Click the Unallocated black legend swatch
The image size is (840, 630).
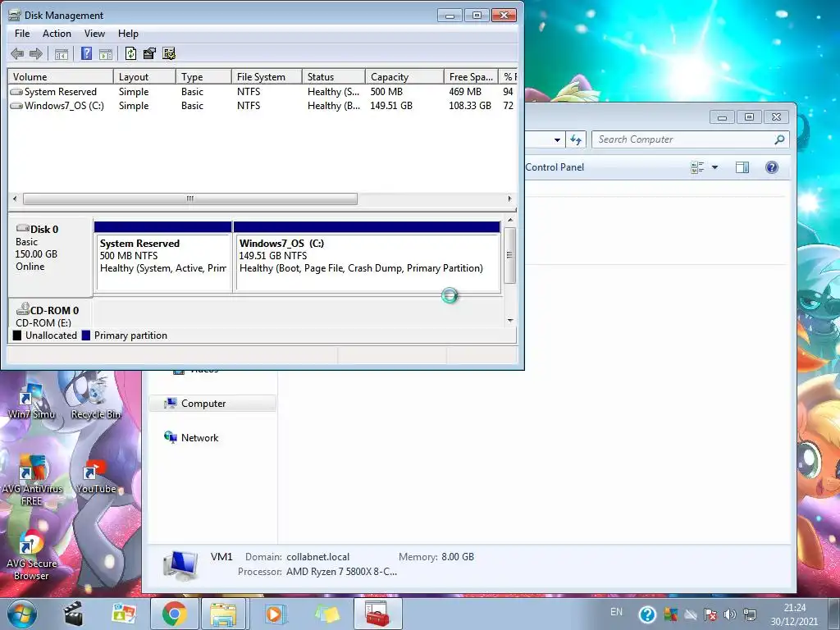(17, 336)
